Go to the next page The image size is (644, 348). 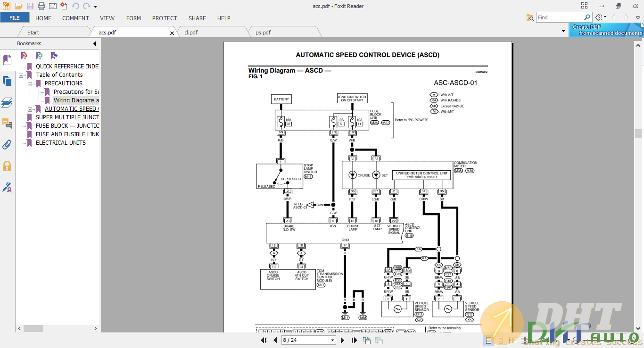click(342, 340)
